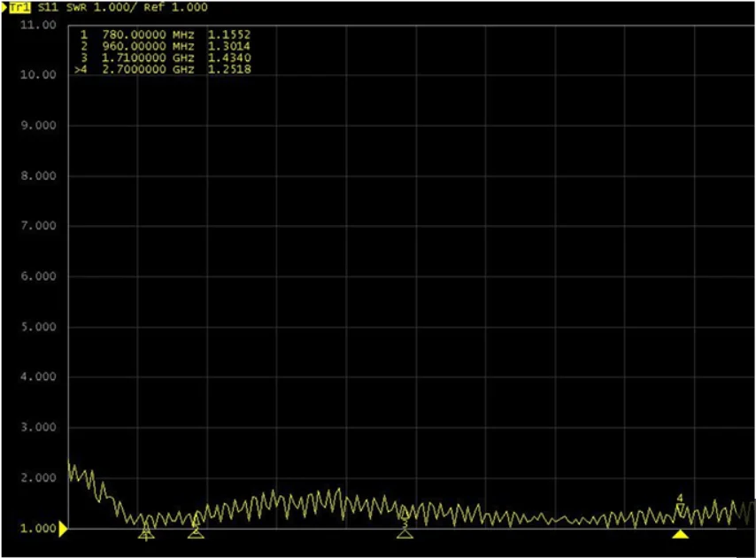This screenshot has height=558, width=756.
Task: Click the 2.000 axis label
Action: coord(38,478)
